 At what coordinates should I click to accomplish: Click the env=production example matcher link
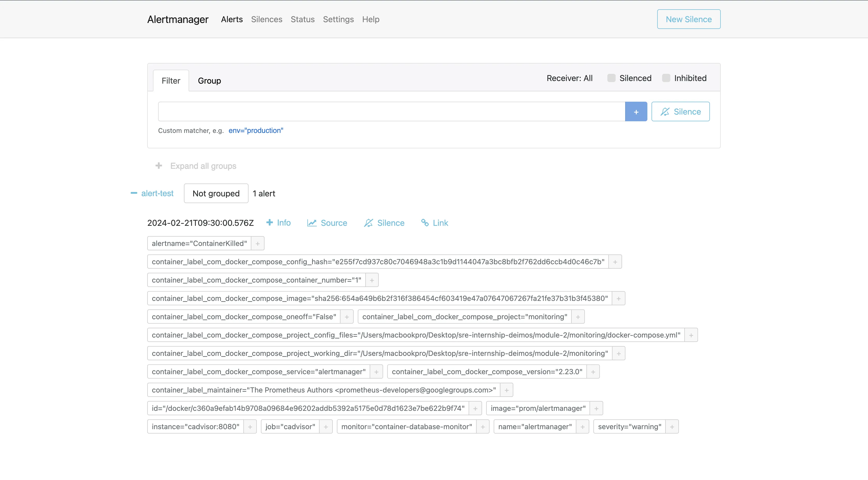point(255,130)
